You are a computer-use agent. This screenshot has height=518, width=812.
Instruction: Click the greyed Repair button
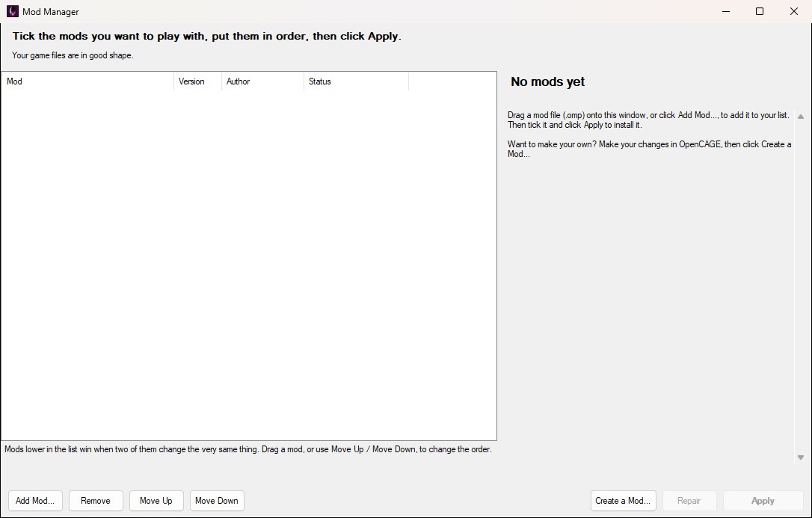click(689, 500)
